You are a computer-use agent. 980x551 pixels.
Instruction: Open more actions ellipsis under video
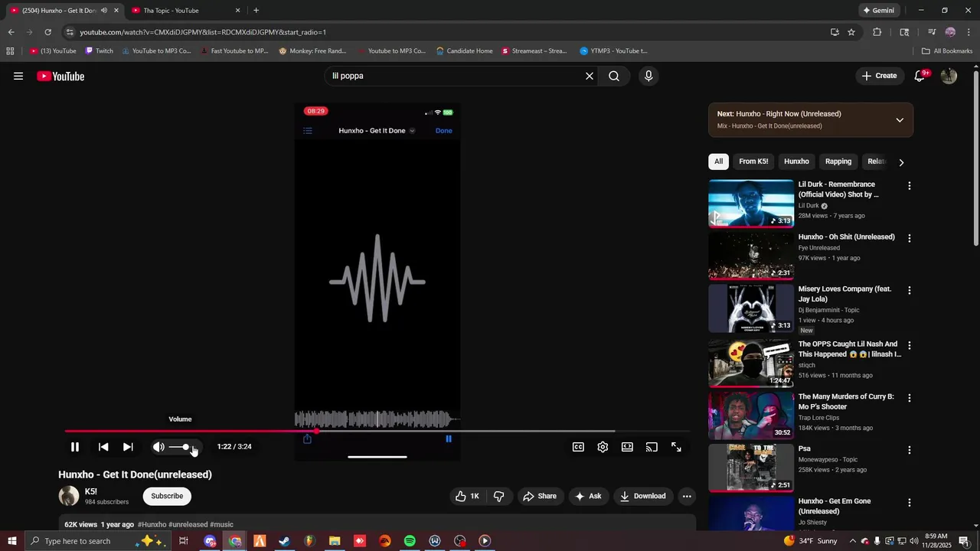pos(687,496)
